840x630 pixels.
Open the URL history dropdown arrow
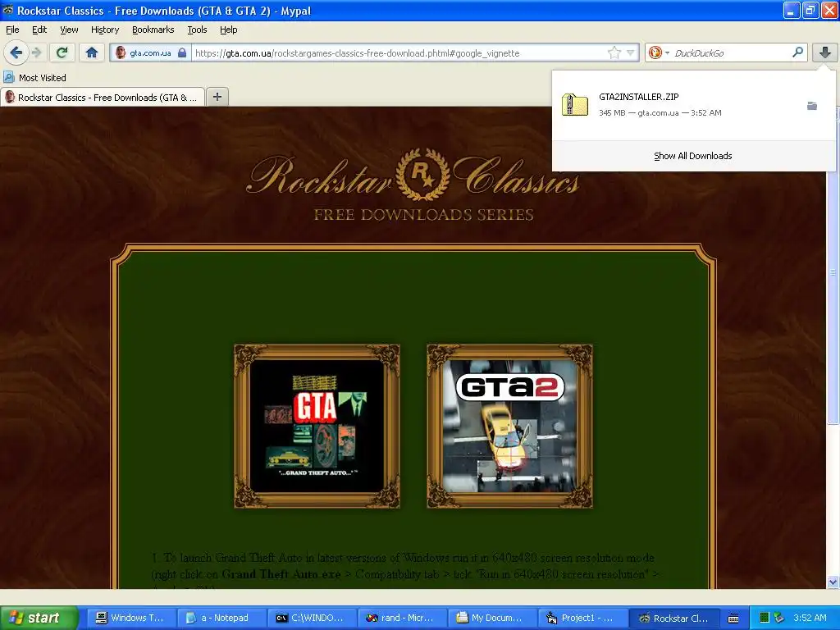[x=631, y=52]
